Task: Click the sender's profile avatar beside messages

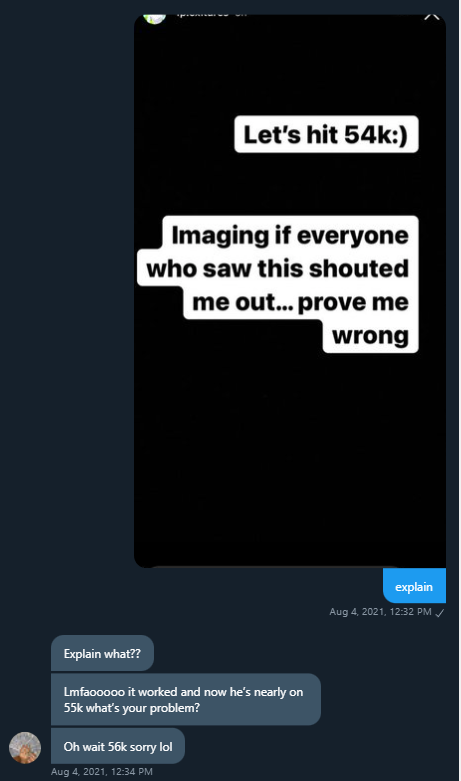Action: (25, 747)
